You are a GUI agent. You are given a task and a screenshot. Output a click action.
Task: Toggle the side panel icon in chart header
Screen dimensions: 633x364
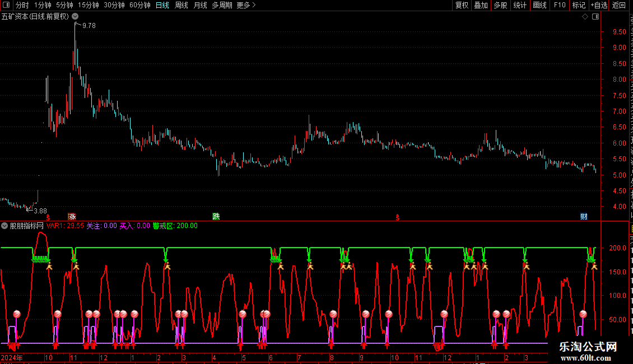(x=595, y=17)
